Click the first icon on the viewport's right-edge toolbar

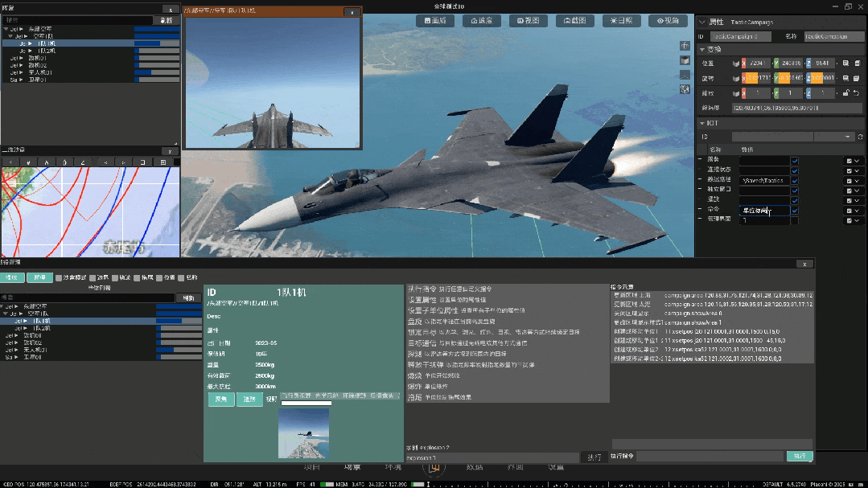[x=685, y=46]
